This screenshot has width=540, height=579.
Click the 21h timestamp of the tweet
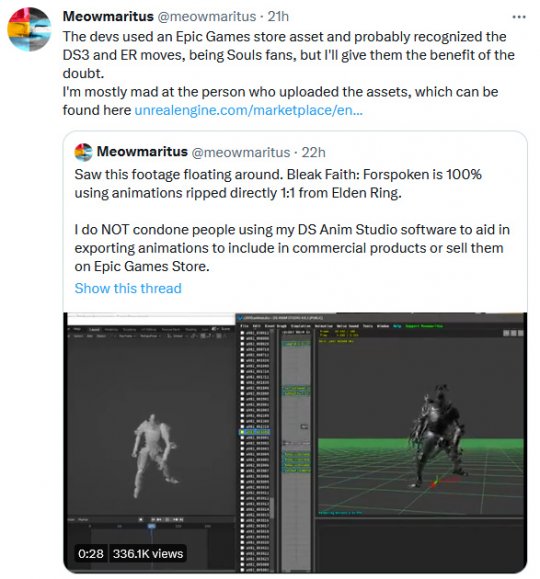click(x=278, y=16)
